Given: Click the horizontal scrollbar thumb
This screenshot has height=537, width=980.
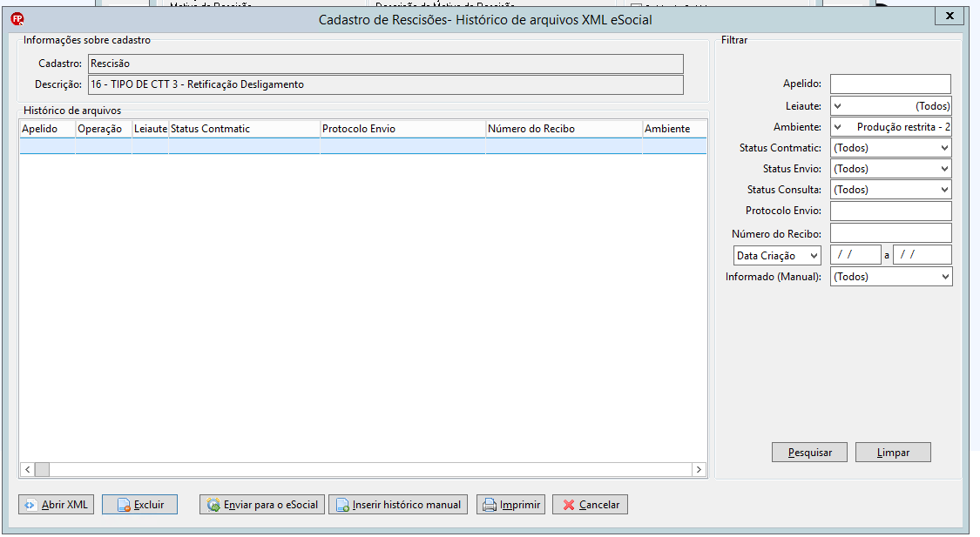Looking at the screenshot, I should click(x=42, y=470).
